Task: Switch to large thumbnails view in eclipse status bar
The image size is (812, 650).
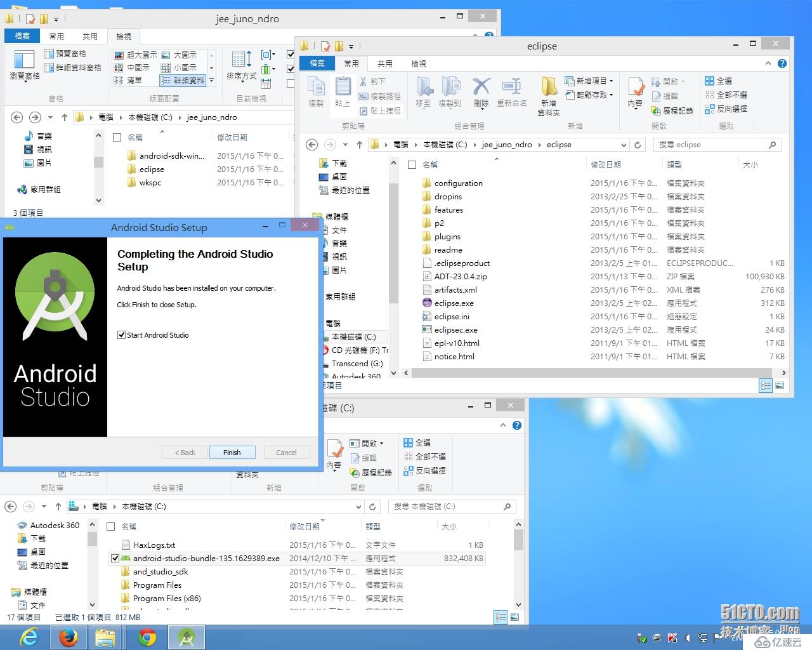Action: click(x=780, y=385)
